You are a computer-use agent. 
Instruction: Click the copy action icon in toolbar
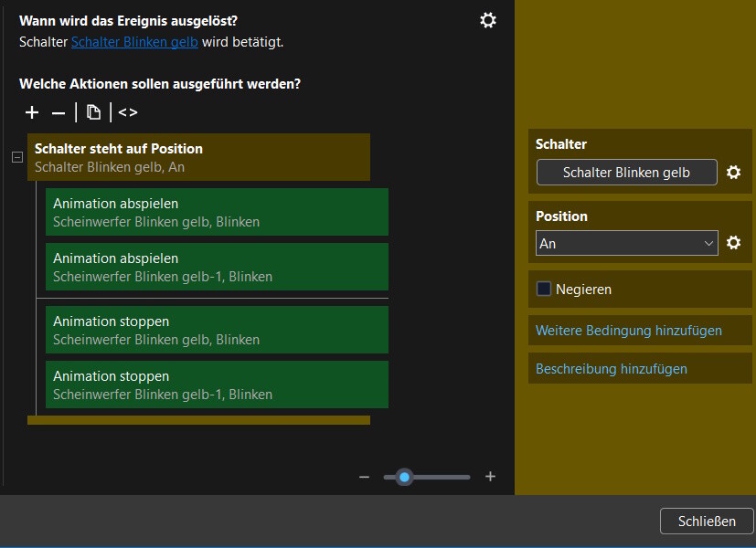[x=93, y=112]
